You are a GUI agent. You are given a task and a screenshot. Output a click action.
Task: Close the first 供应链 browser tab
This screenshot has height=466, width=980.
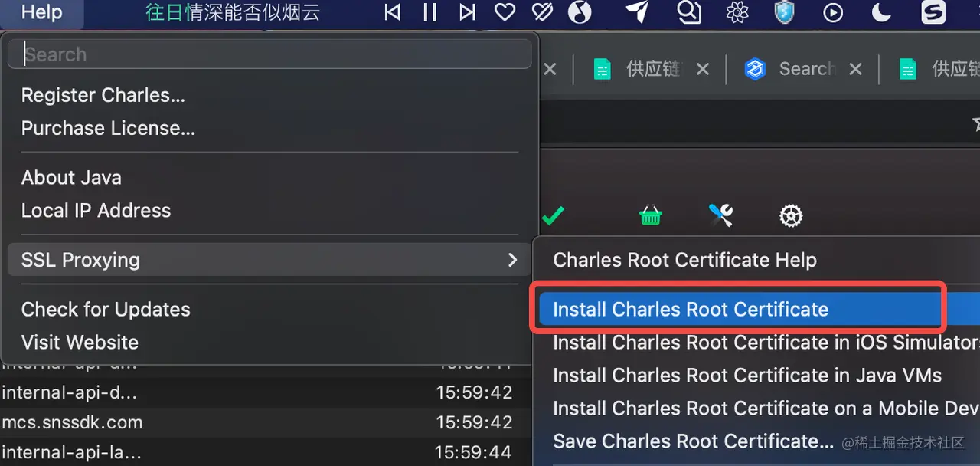pyautogui.click(x=703, y=69)
